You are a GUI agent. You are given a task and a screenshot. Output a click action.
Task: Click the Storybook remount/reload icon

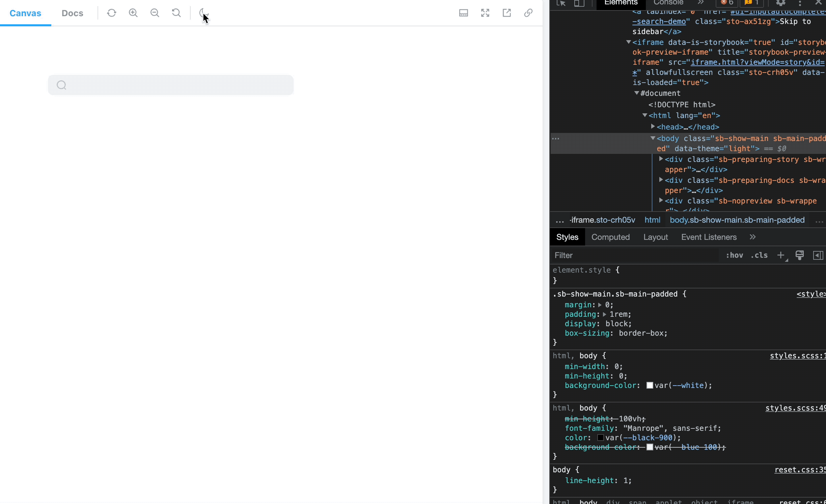(x=111, y=13)
